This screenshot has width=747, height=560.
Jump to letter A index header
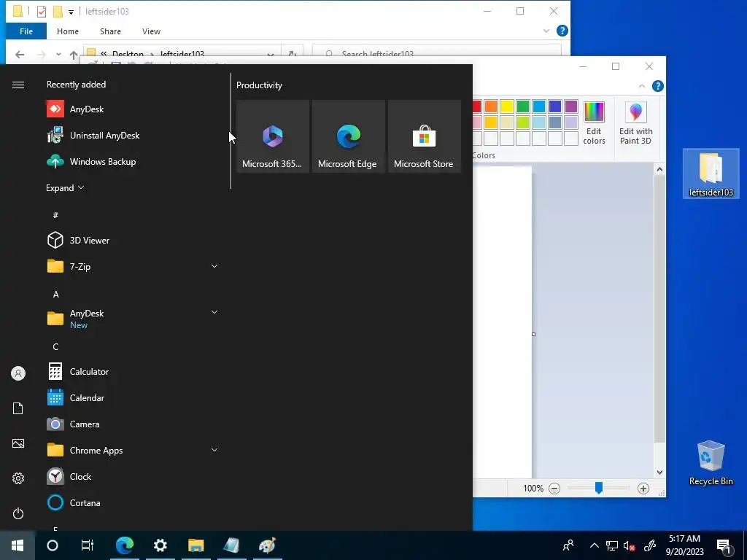tap(55, 295)
